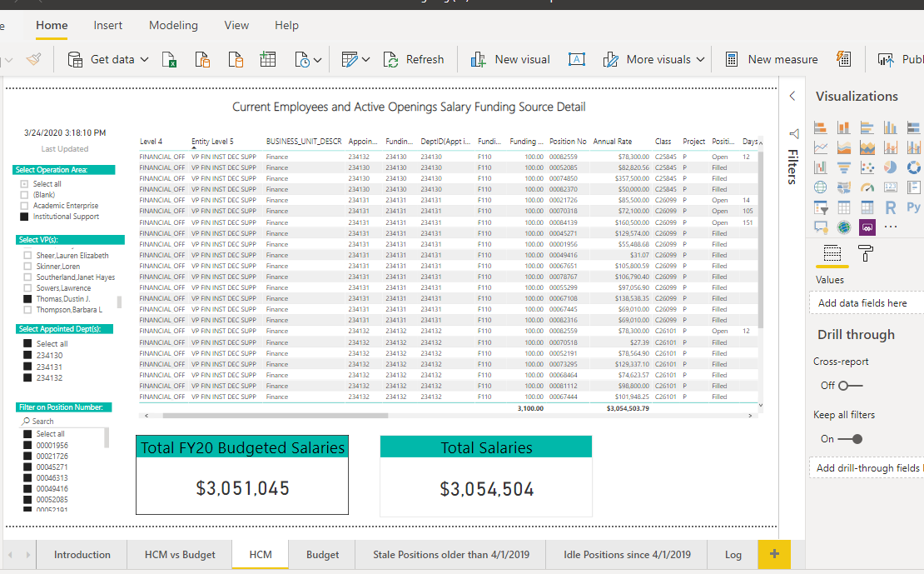Select the ArcGIS map visual
This screenshot has height=574, width=924.
[844, 227]
